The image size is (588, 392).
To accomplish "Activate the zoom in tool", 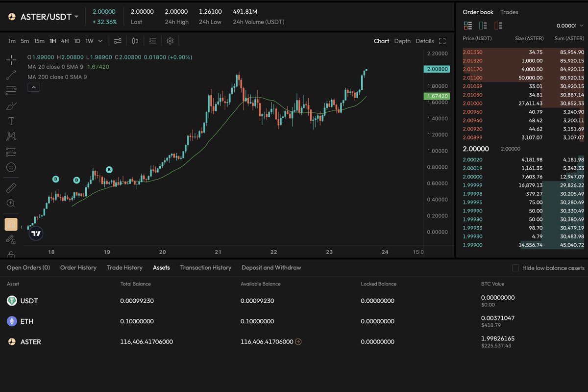I will 11,203.
